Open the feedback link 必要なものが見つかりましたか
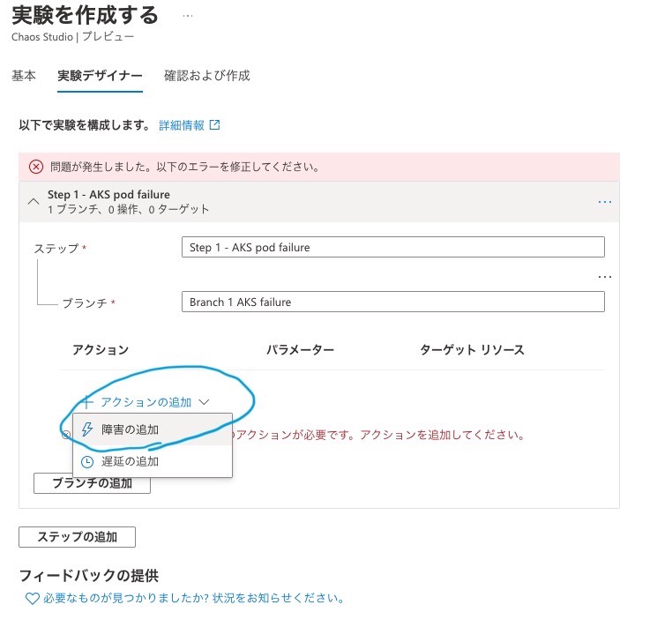The height and width of the screenshot is (642, 672). [x=193, y=598]
